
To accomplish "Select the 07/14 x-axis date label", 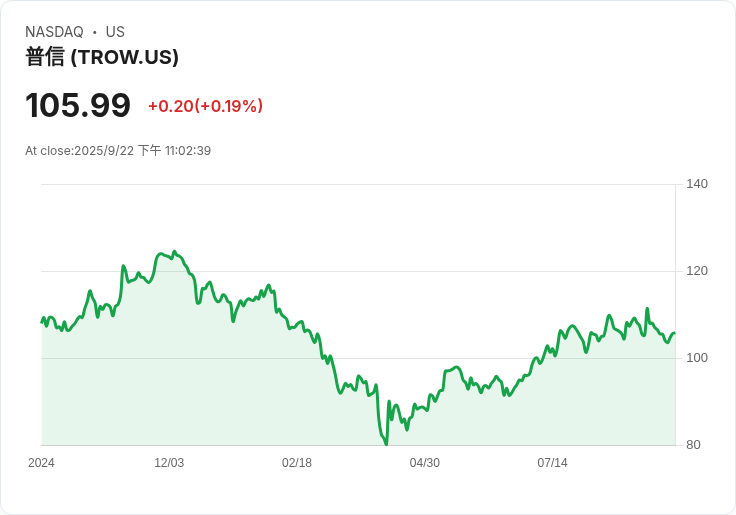I will 552,463.
